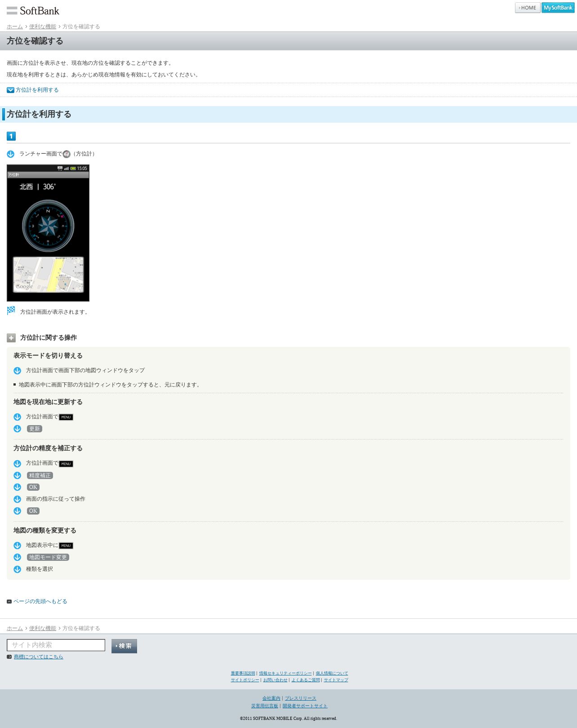Open the HOME button in header
The width and height of the screenshot is (577, 728).
pyautogui.click(x=528, y=8)
